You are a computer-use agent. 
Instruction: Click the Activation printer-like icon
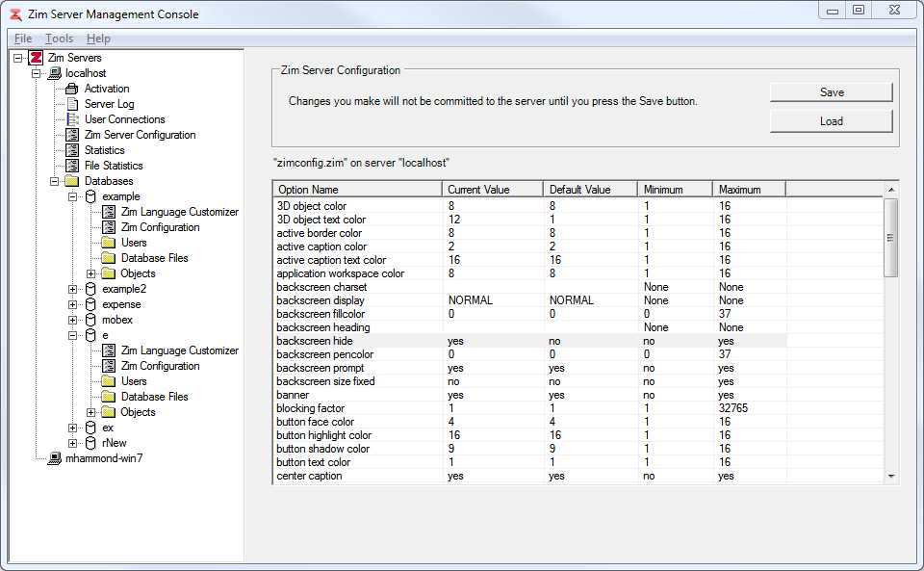tap(72, 89)
